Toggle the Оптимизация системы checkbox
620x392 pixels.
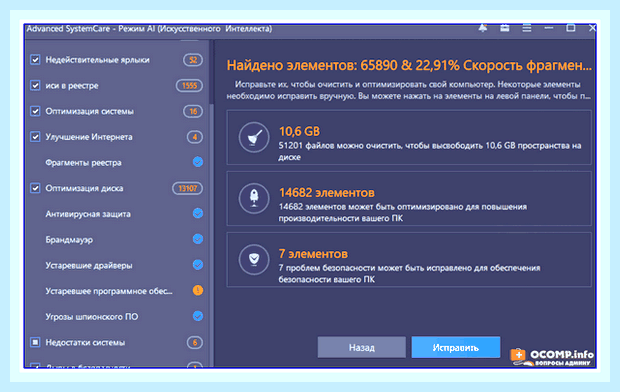35,111
